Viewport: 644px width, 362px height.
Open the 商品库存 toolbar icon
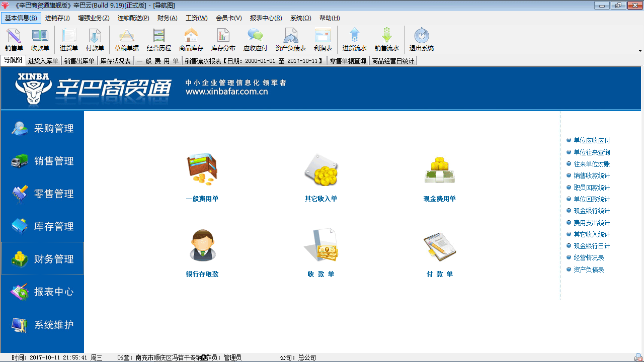click(191, 40)
